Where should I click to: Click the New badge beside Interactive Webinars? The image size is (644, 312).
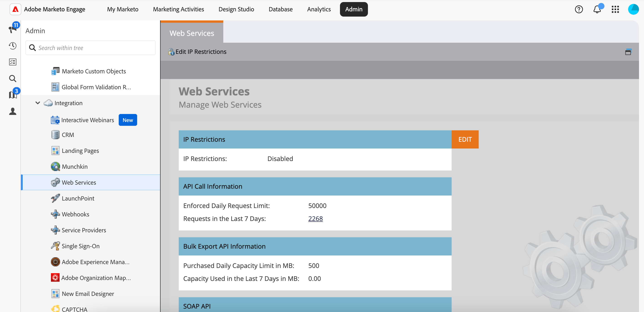point(128,120)
